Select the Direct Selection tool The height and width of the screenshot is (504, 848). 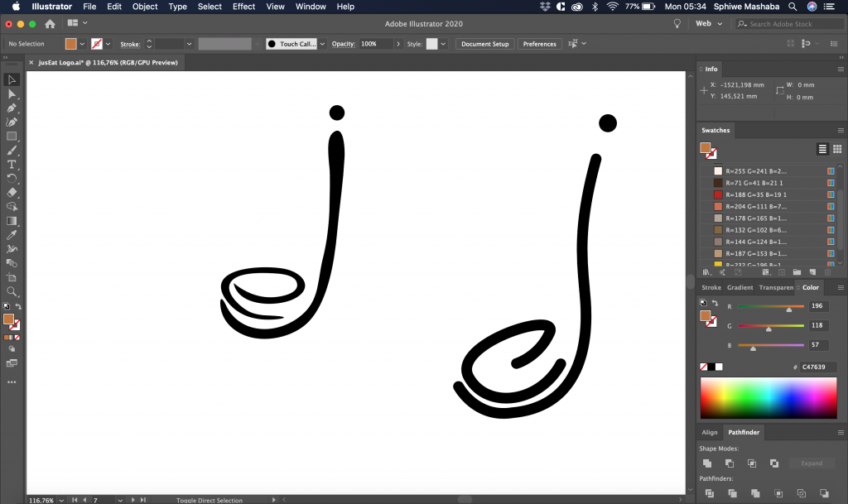[12, 94]
